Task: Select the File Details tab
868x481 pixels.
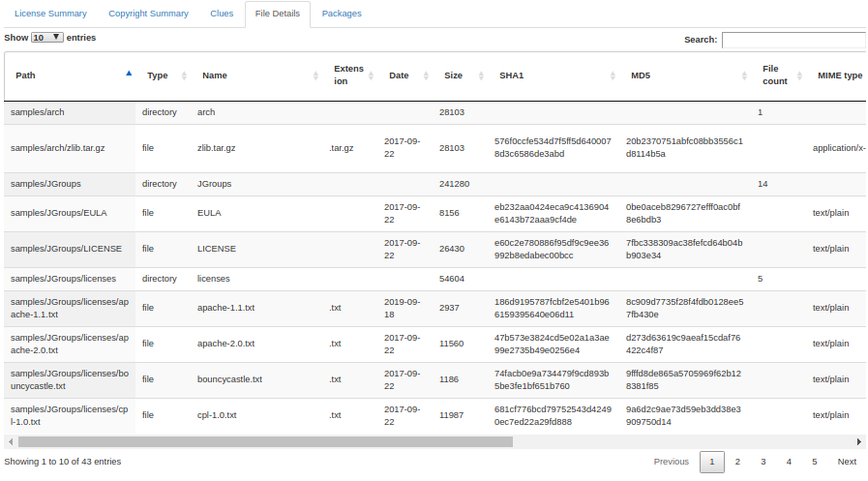Action: click(x=278, y=14)
